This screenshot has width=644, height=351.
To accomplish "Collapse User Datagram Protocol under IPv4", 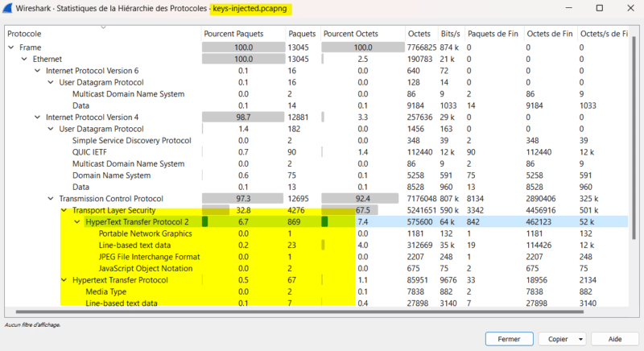I will [51, 129].
